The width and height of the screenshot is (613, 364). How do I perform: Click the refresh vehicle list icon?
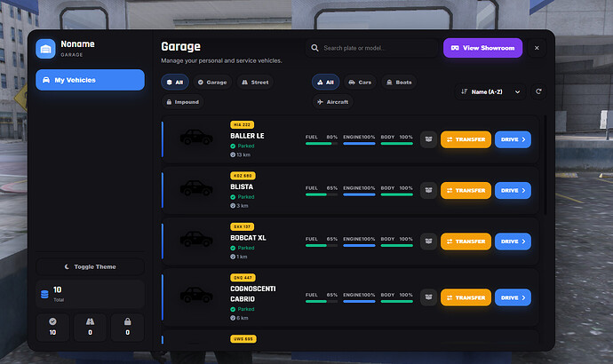(x=538, y=91)
